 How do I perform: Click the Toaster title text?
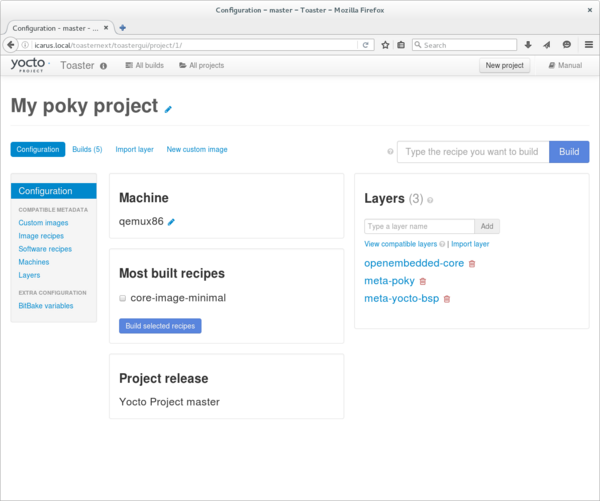[77, 65]
